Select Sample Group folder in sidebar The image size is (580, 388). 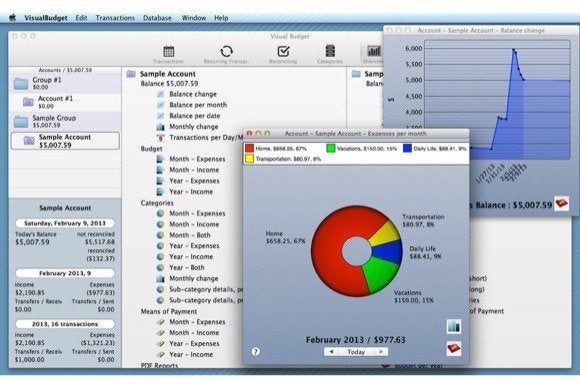[x=65, y=121]
